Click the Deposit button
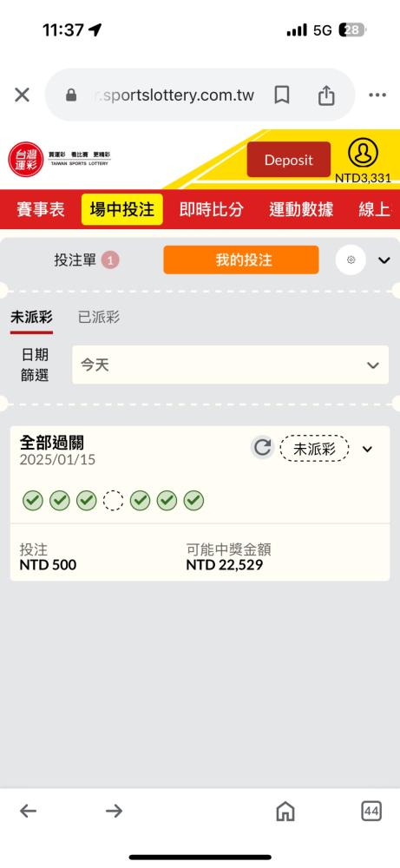The width and height of the screenshot is (400, 868). pyautogui.click(x=288, y=160)
